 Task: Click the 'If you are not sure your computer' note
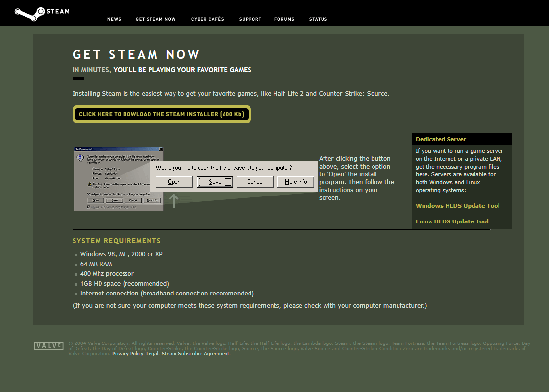tap(250, 306)
